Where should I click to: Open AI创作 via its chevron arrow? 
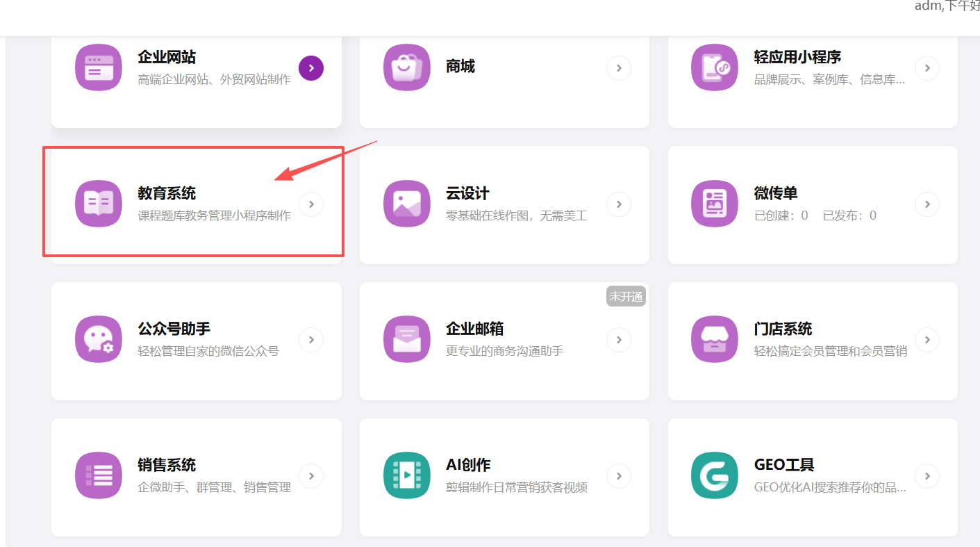pos(619,476)
